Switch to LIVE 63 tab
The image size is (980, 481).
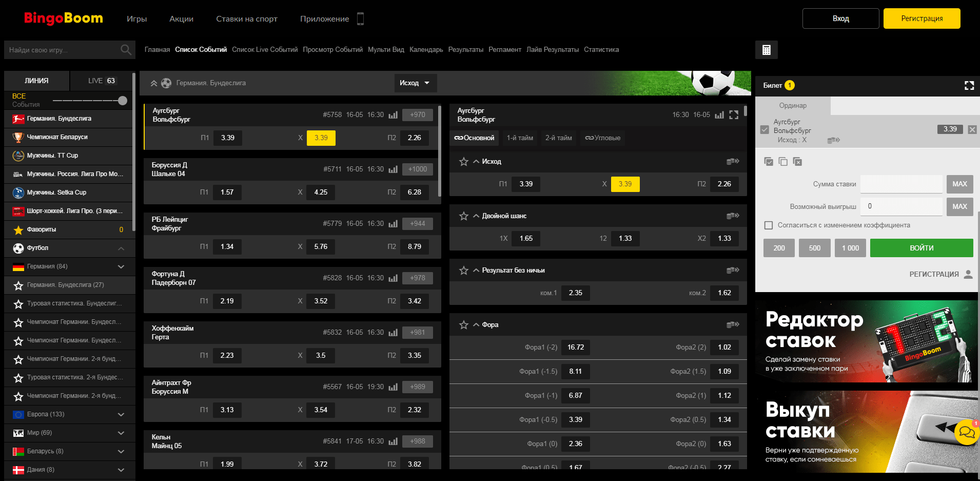click(x=102, y=81)
